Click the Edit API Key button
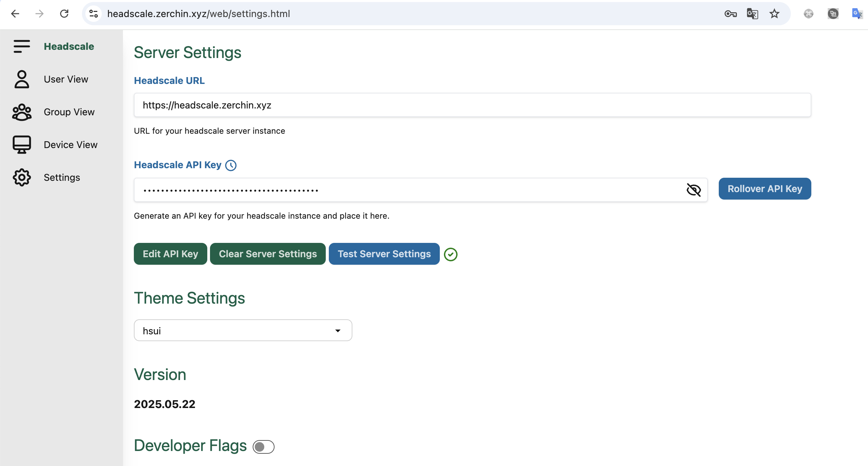 tap(170, 254)
